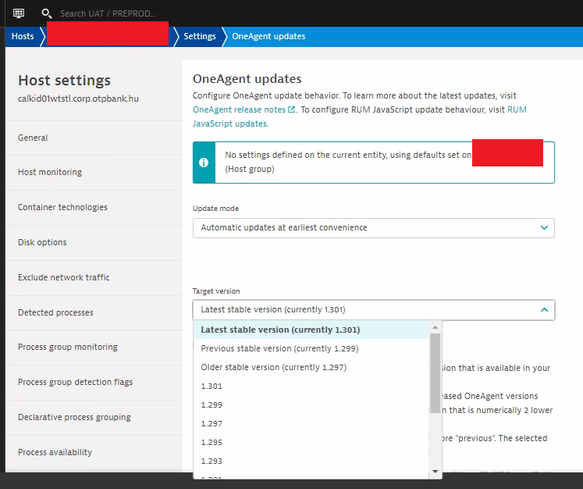Select version 1.297 from the list
Viewport: 583px width, 489px height.
point(312,424)
